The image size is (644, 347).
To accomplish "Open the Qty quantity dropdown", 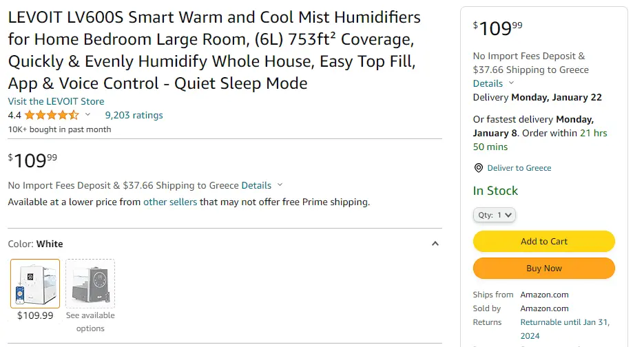I will click(x=494, y=215).
